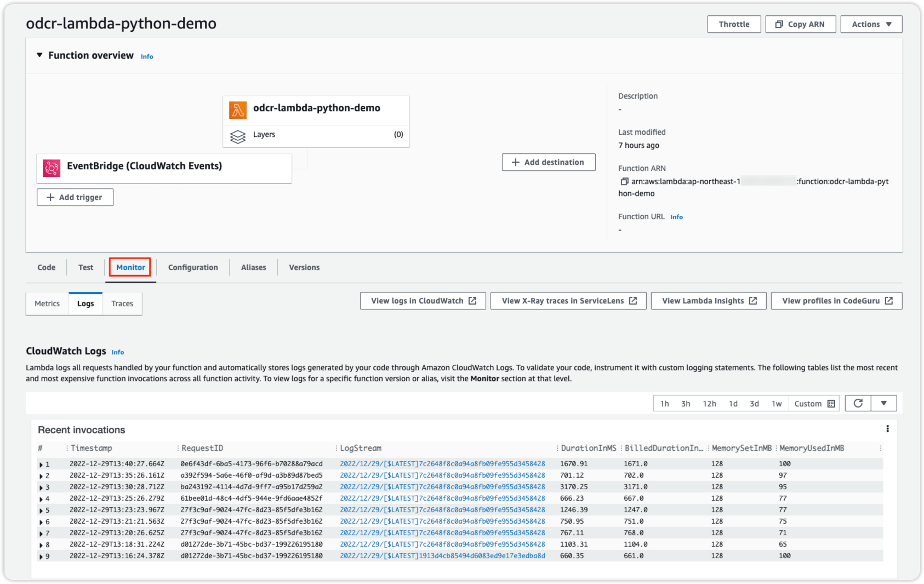Screen dimensions: 924x584
Task: Open the Actions dropdown
Action: pyautogui.click(x=871, y=24)
